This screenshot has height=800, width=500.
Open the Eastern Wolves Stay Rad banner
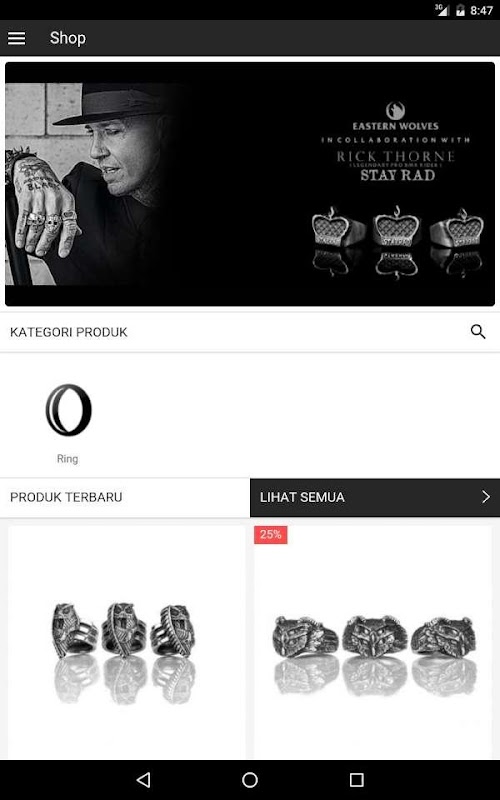250,184
